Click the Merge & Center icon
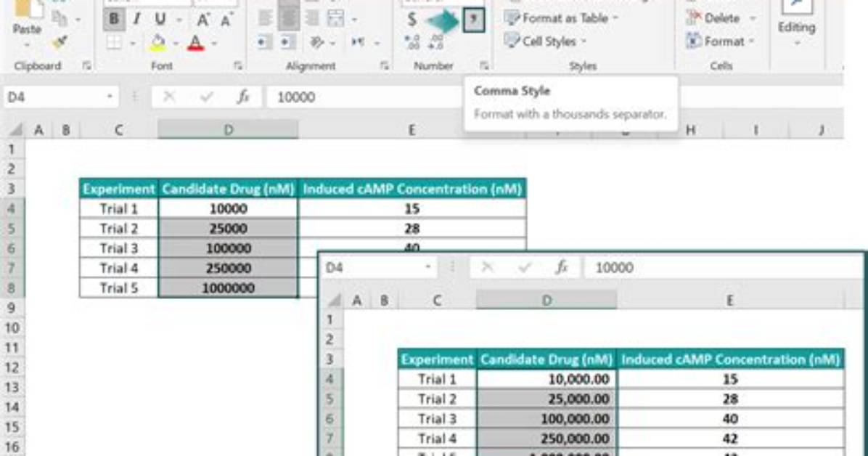The height and width of the screenshot is (456, 868). (x=335, y=19)
